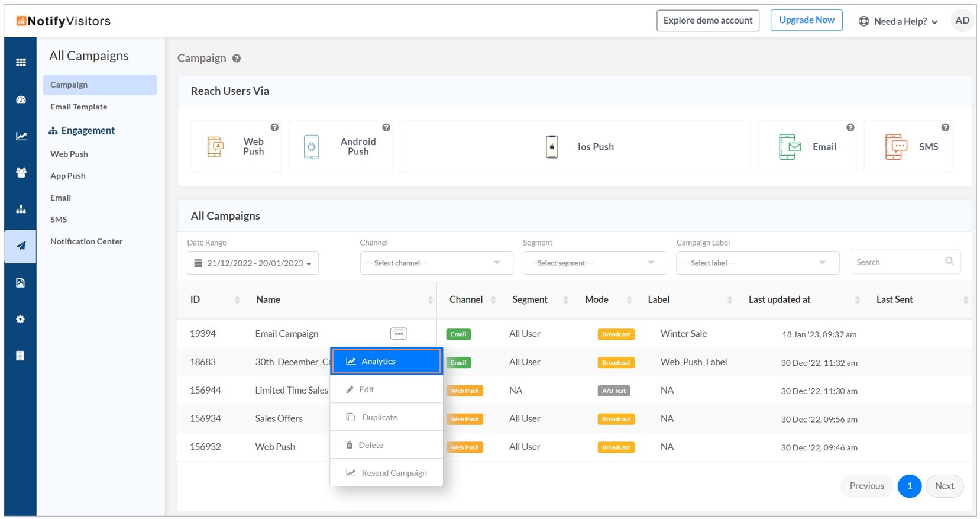
Task: Open the users group sidebar icon
Action: tap(21, 173)
